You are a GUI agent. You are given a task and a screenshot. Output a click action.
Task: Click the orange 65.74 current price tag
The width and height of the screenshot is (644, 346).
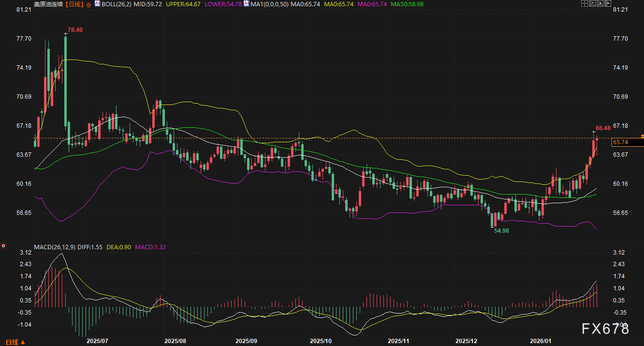620,142
